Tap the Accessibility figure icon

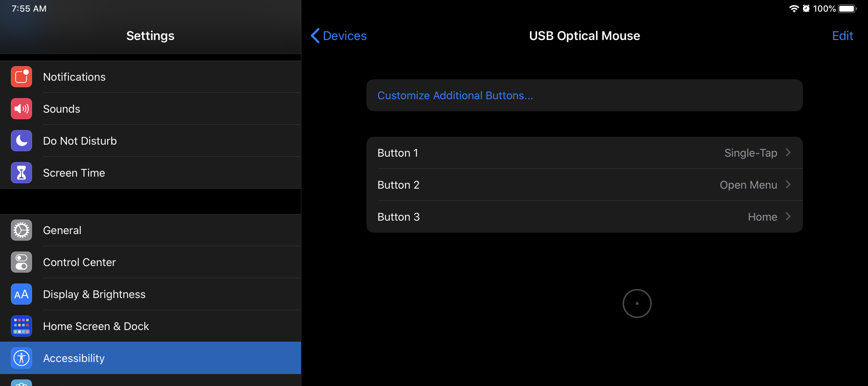[x=21, y=358]
